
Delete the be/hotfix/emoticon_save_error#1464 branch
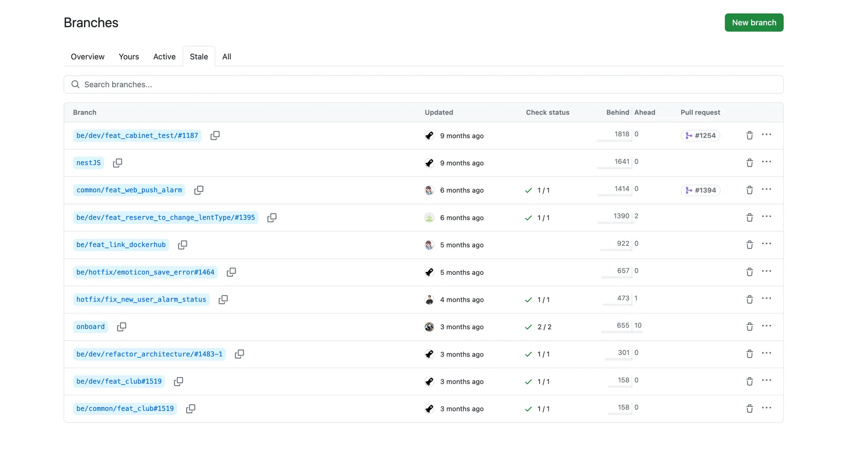tap(749, 272)
